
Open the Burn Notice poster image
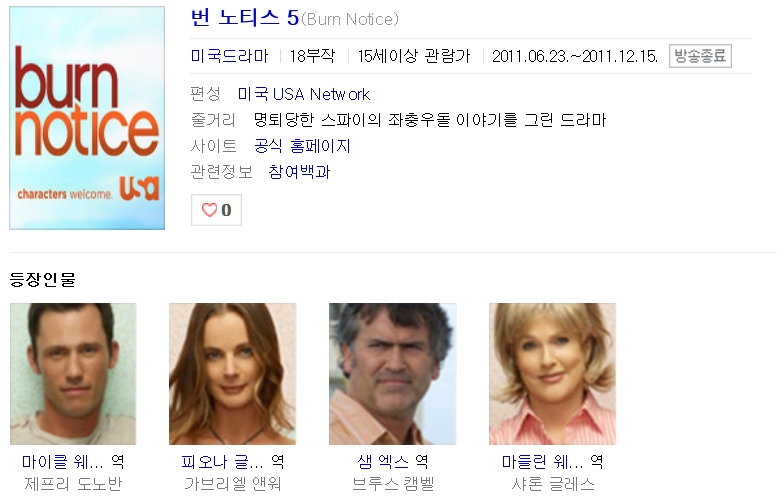point(87,118)
